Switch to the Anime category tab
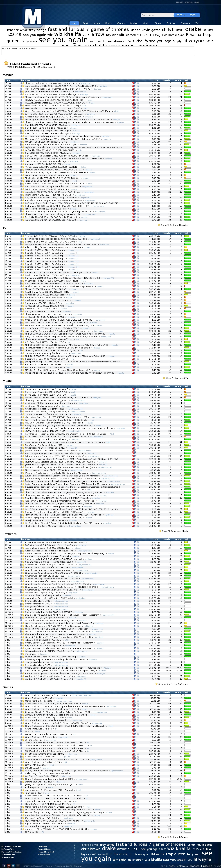Screen dimensions: 221x868 (x=97, y=23)
